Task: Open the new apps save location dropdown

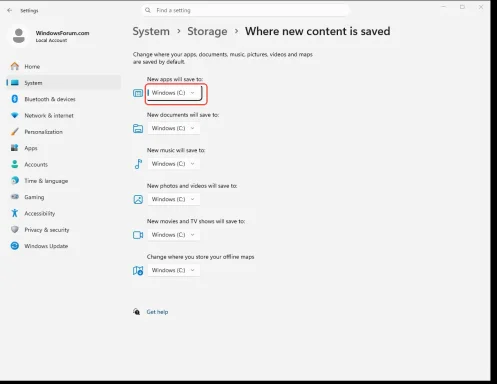Action: coord(174,93)
